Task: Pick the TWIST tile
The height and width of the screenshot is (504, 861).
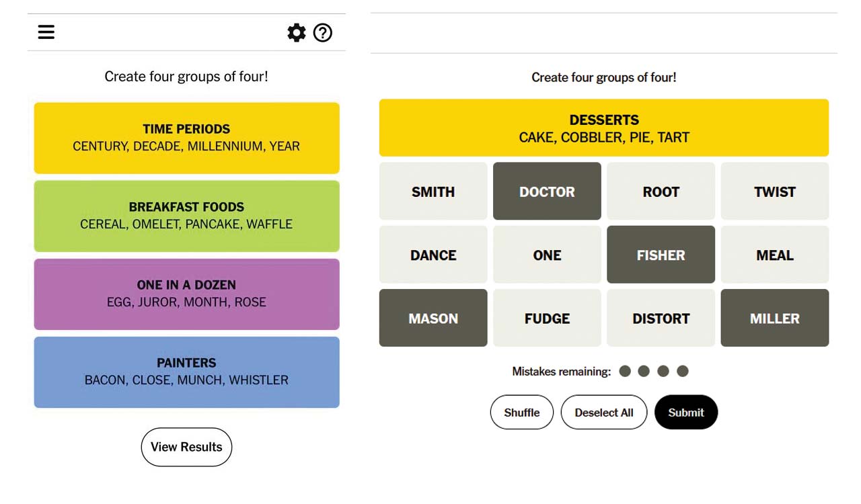Action: pos(774,192)
